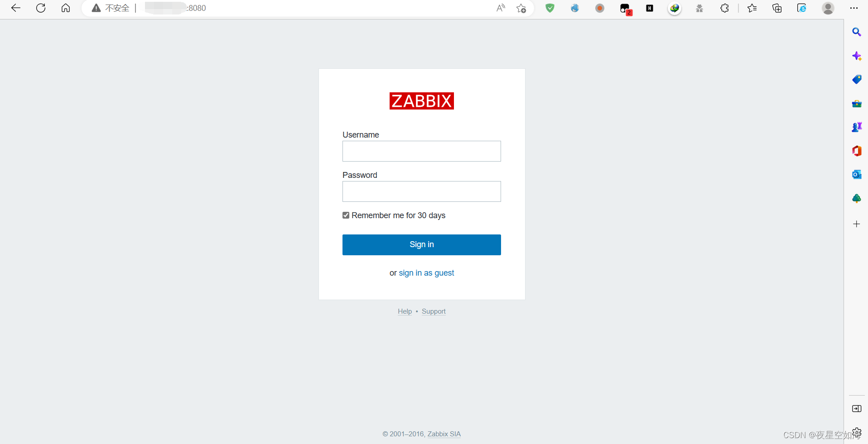
Task: Open the colorful globe extension icon
Action: 675,8
